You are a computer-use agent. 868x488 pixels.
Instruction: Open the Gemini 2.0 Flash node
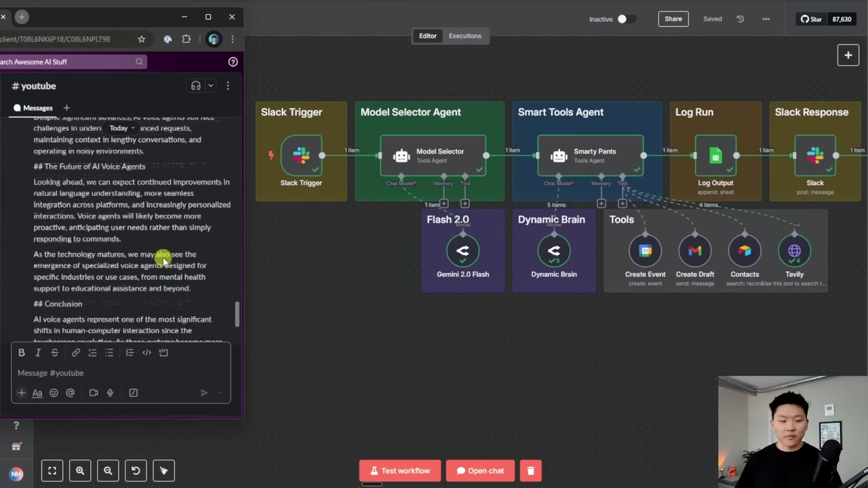(x=462, y=250)
